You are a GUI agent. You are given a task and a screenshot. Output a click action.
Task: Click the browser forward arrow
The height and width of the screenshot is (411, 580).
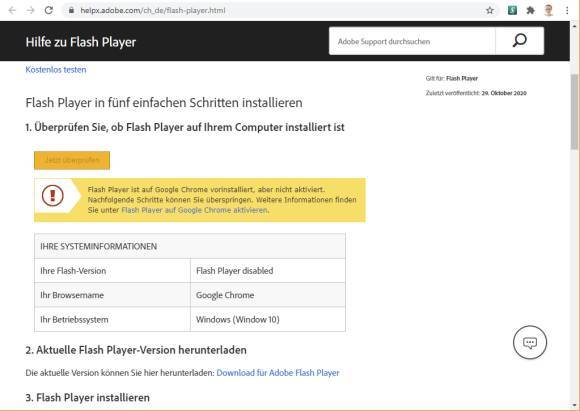point(30,10)
